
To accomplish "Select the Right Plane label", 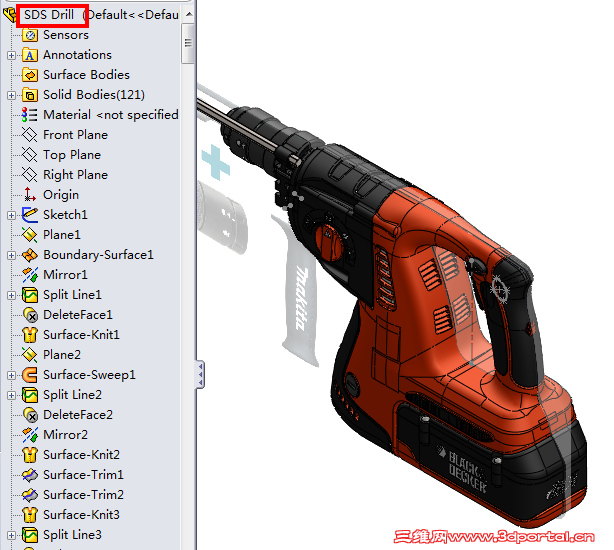I will pos(75,175).
